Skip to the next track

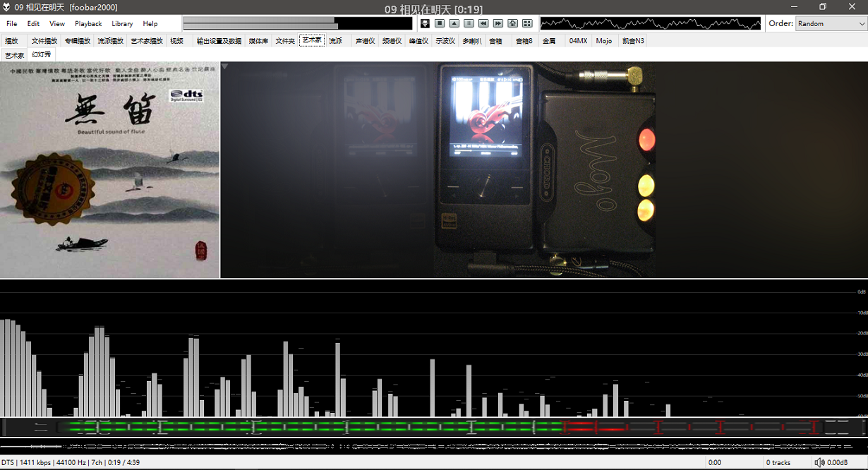(498, 23)
